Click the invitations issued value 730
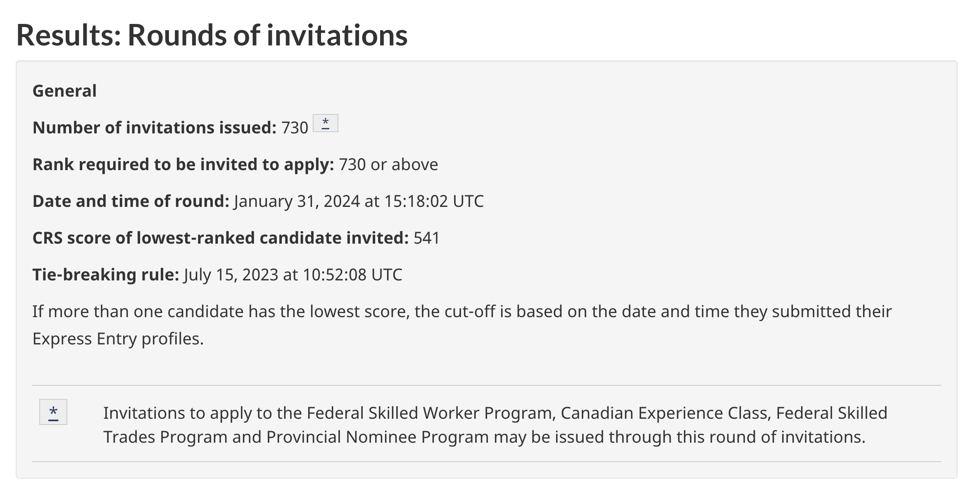Viewport: 980px width, 503px height. click(x=295, y=128)
